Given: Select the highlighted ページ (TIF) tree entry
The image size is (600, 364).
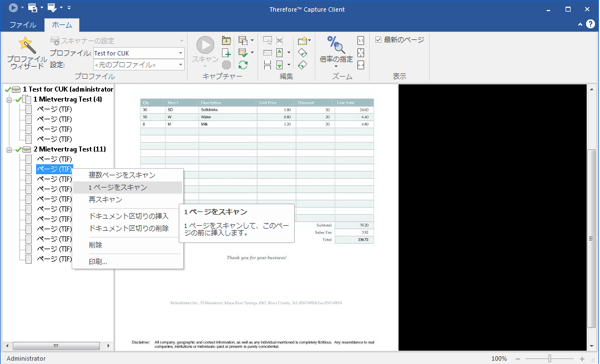Looking at the screenshot, I should 54,169.
